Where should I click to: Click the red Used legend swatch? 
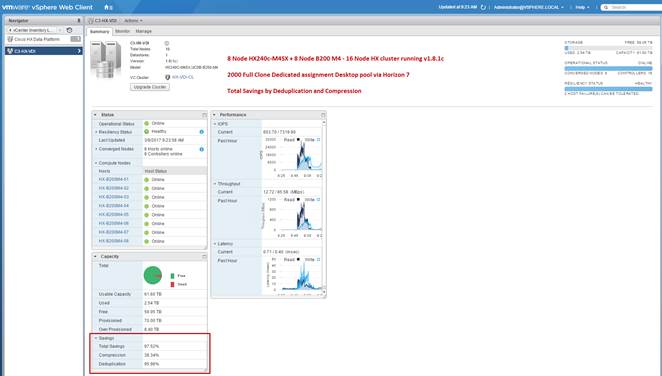click(172, 284)
